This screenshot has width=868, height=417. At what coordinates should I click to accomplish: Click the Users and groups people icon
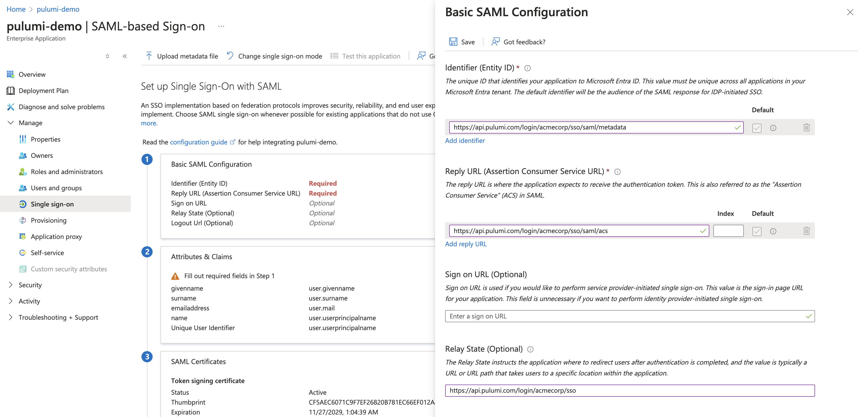(23, 188)
